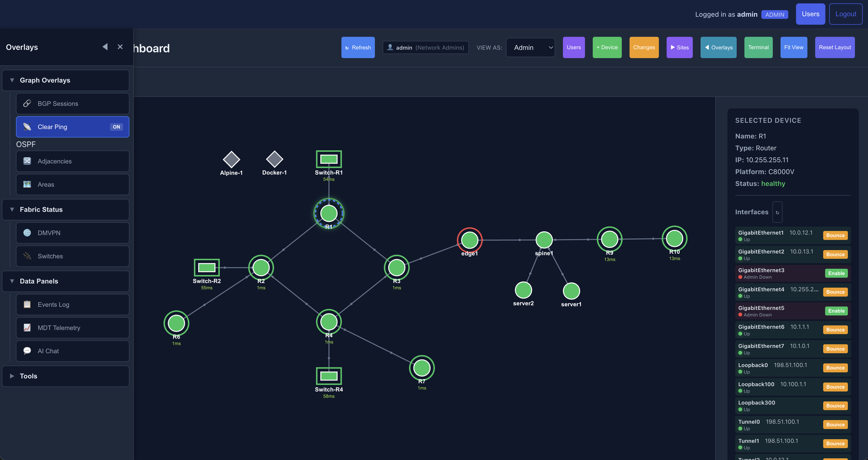Bounce interface Loopback100

click(835, 387)
